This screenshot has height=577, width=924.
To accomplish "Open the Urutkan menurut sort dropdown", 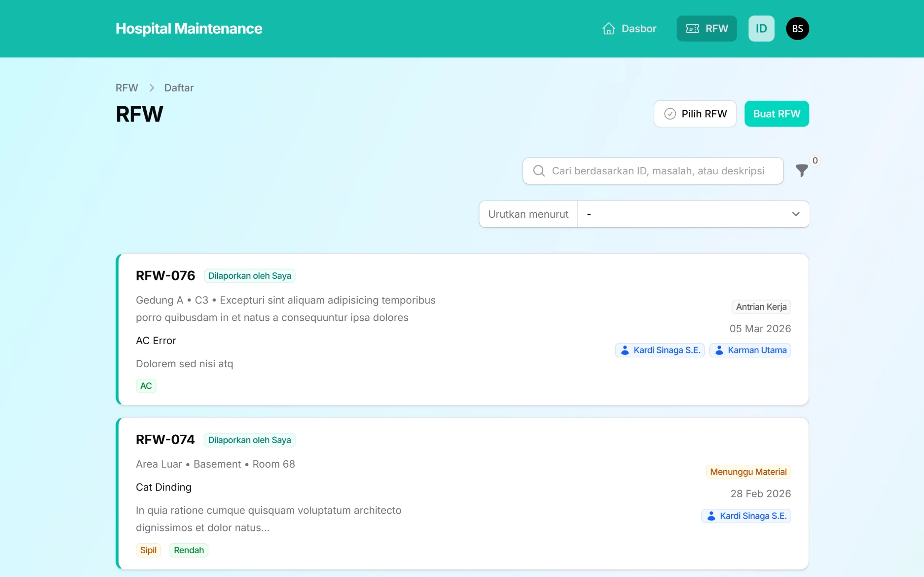I will [x=693, y=214].
